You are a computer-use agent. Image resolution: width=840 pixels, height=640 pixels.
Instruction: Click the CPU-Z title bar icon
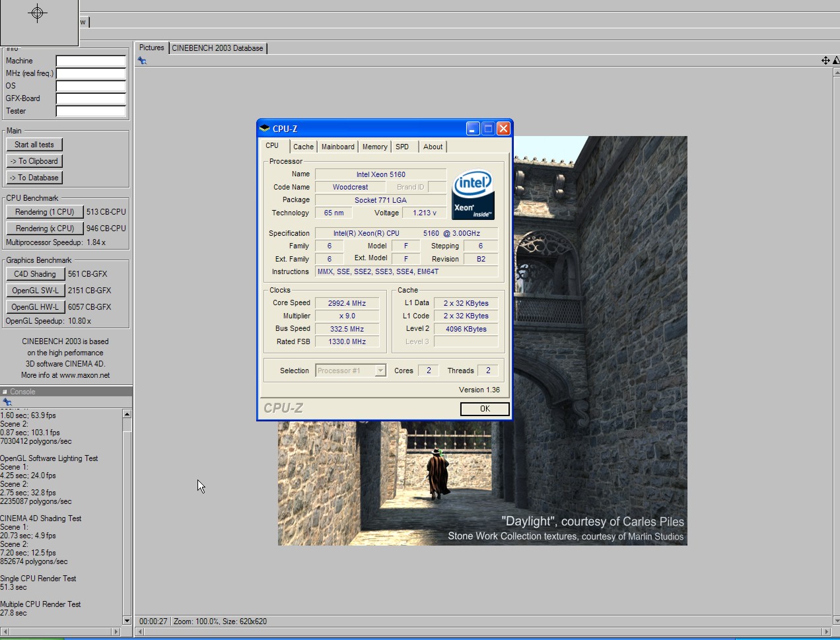265,129
